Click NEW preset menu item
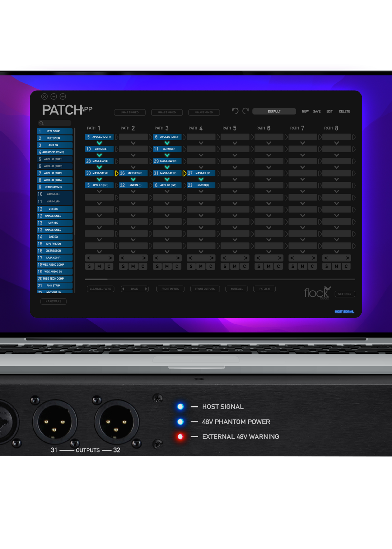 (x=305, y=111)
